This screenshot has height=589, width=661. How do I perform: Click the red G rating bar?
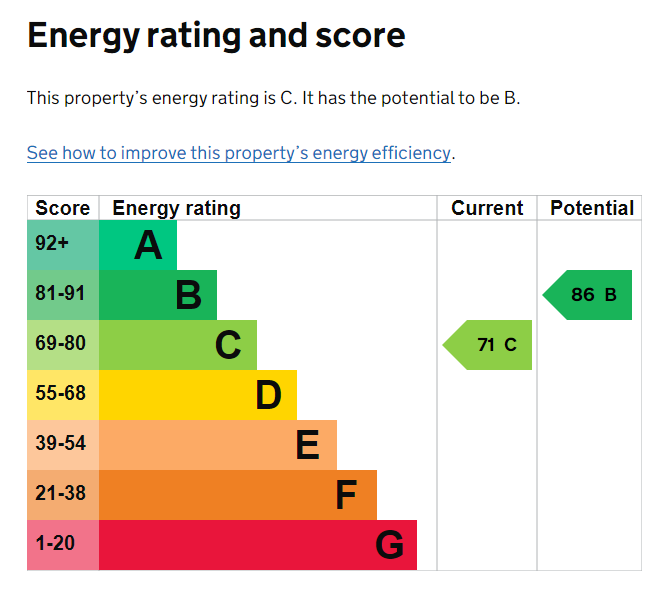(x=258, y=545)
